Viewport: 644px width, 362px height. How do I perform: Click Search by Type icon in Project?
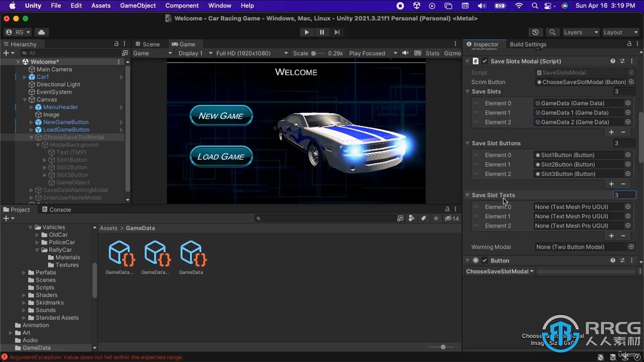tap(412, 218)
